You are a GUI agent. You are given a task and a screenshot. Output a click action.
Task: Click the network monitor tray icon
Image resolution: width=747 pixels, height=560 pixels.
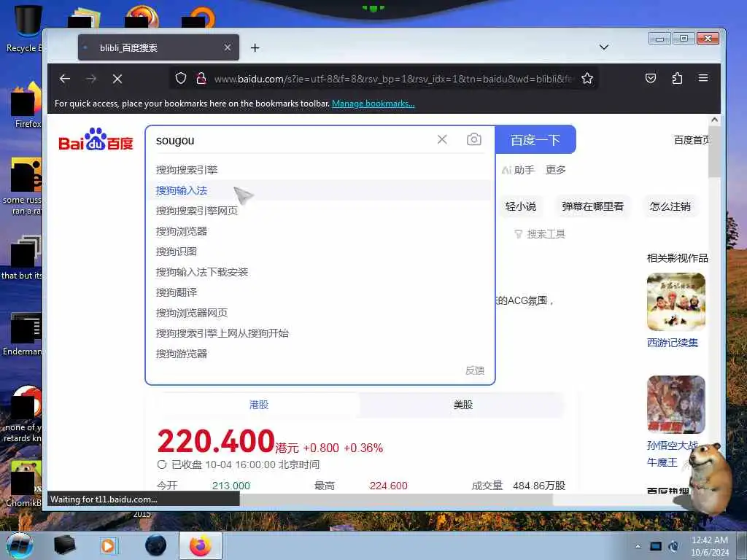(x=656, y=546)
